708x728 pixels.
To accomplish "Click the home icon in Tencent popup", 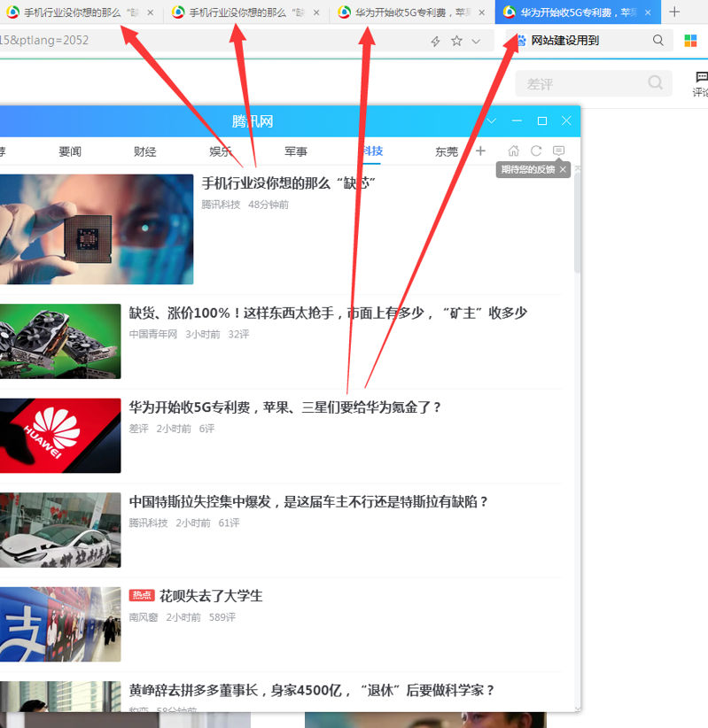I will point(514,151).
